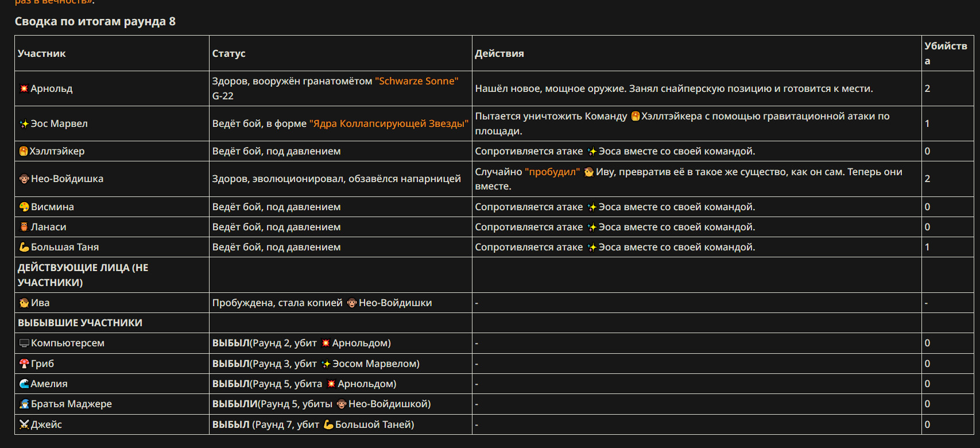Click the computer emoji beside Компьютерсем
Screen dimensions: 980x448
[24, 343]
